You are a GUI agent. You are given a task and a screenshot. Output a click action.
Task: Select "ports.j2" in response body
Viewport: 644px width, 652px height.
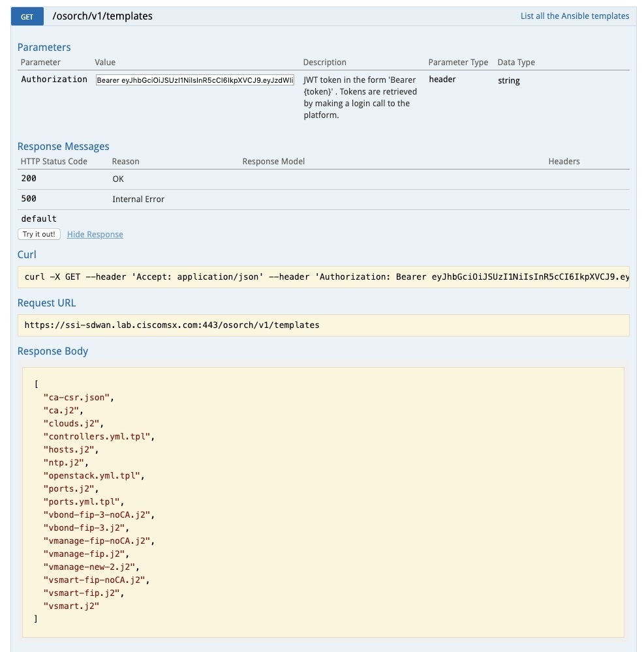point(69,488)
